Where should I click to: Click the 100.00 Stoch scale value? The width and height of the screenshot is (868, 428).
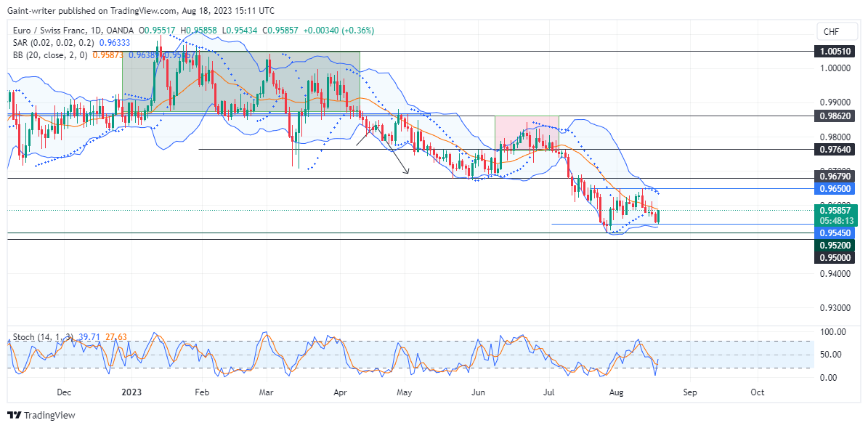coord(835,331)
